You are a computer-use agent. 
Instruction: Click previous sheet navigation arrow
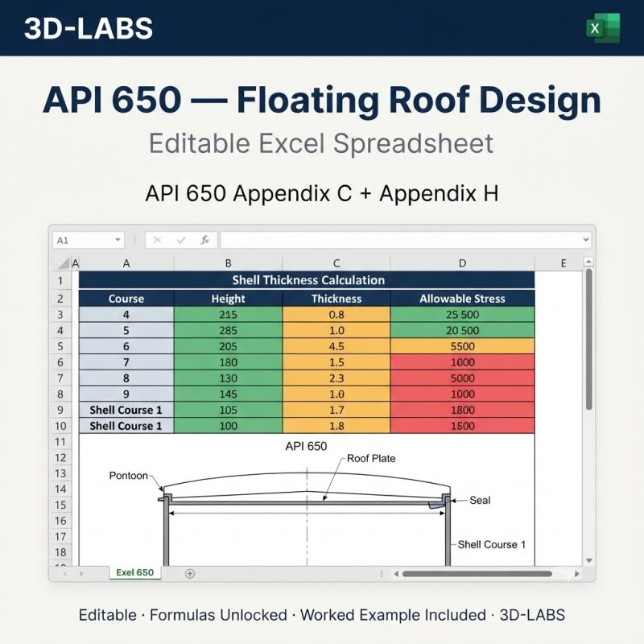tap(65, 574)
